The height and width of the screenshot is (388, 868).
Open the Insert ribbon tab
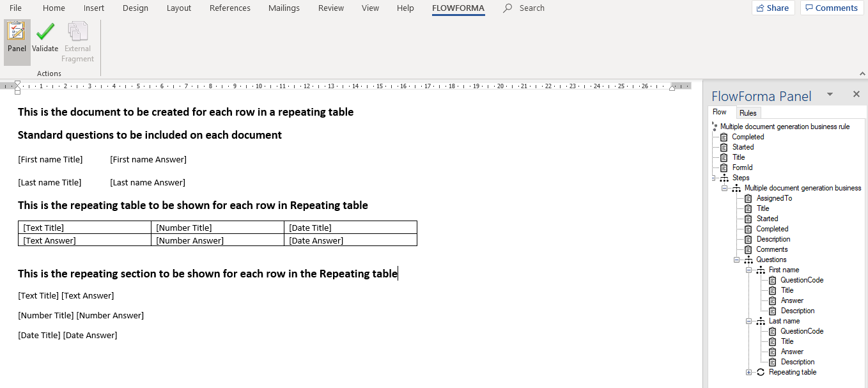(94, 8)
